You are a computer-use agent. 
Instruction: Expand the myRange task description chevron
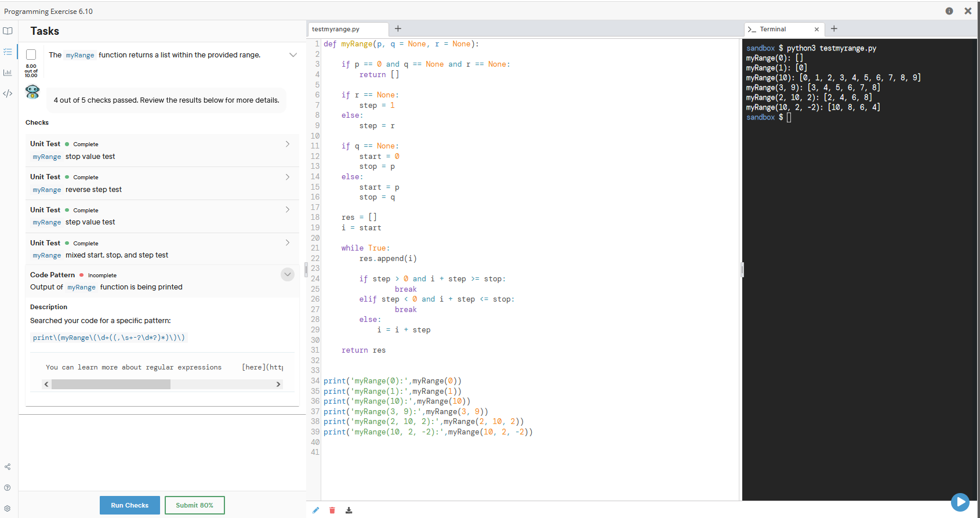[293, 55]
